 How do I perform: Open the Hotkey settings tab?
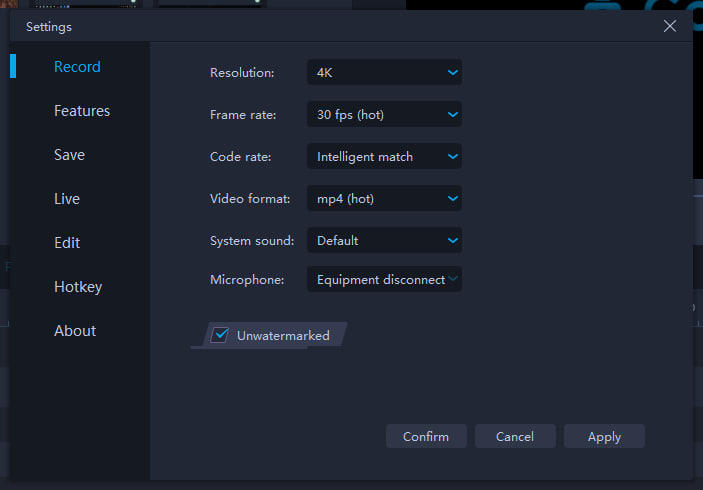coord(78,287)
